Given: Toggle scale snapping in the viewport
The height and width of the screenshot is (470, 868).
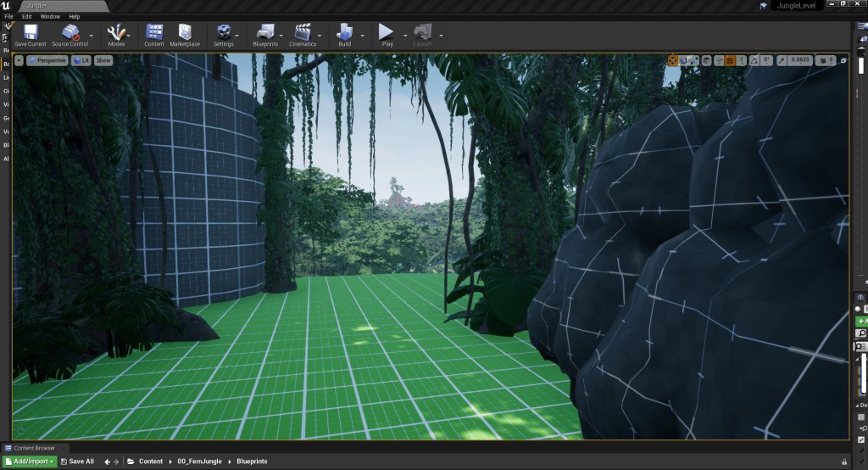Looking at the screenshot, I should coord(779,60).
